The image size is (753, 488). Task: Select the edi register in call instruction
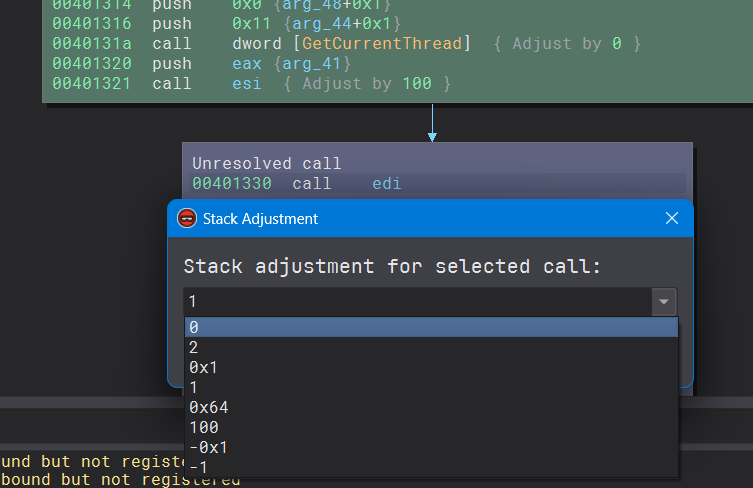(x=386, y=184)
